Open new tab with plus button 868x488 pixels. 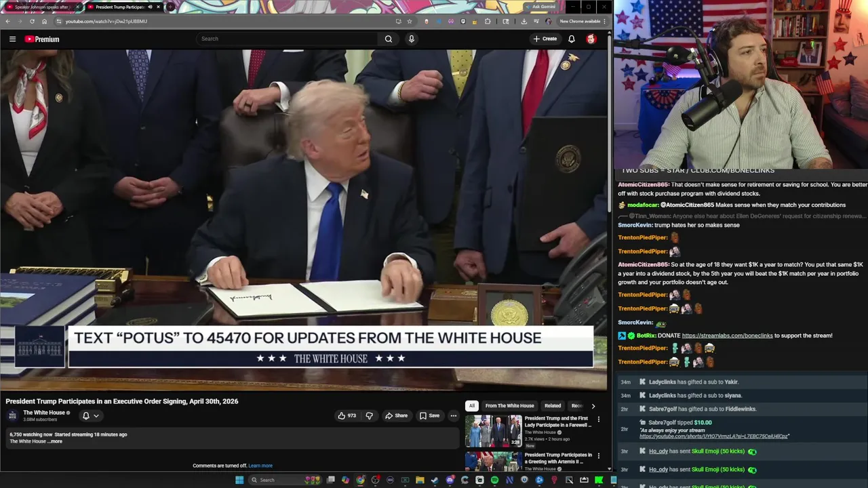coord(170,7)
